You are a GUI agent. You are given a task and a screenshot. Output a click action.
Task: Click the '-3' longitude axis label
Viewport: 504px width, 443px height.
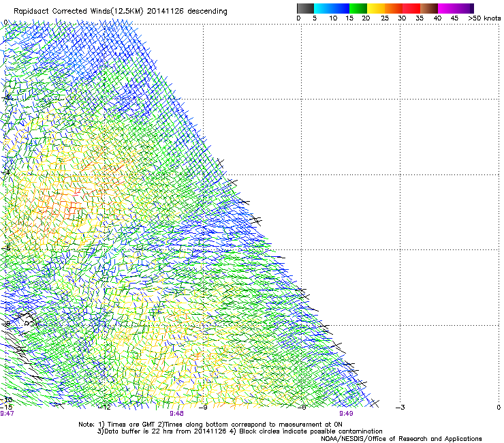coord(400,408)
